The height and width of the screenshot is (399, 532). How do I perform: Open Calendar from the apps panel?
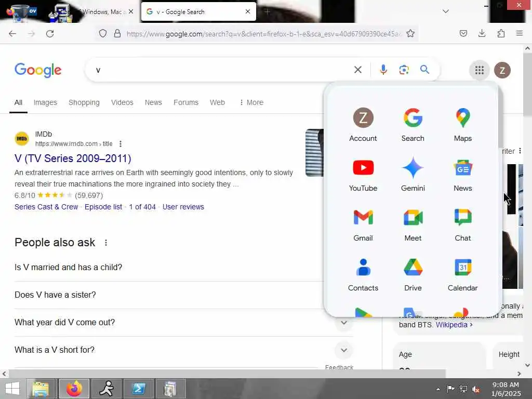462,274
